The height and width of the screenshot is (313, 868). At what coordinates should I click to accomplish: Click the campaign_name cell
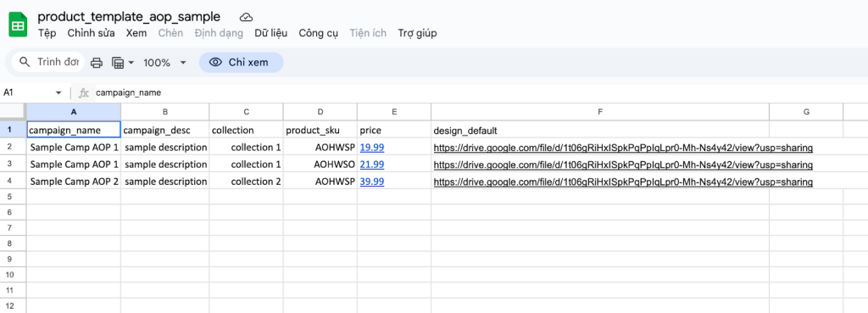pyautogui.click(x=74, y=130)
